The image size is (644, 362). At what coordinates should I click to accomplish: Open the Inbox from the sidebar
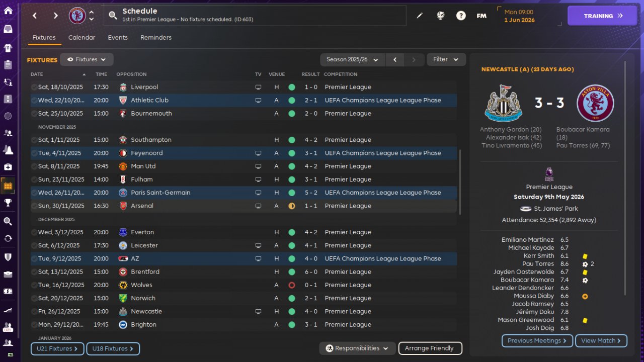coord(8,29)
